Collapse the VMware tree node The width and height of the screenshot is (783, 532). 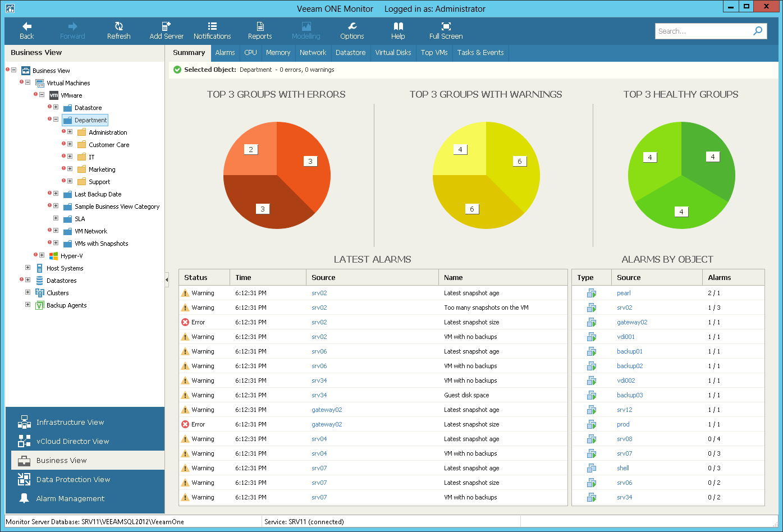click(x=42, y=95)
